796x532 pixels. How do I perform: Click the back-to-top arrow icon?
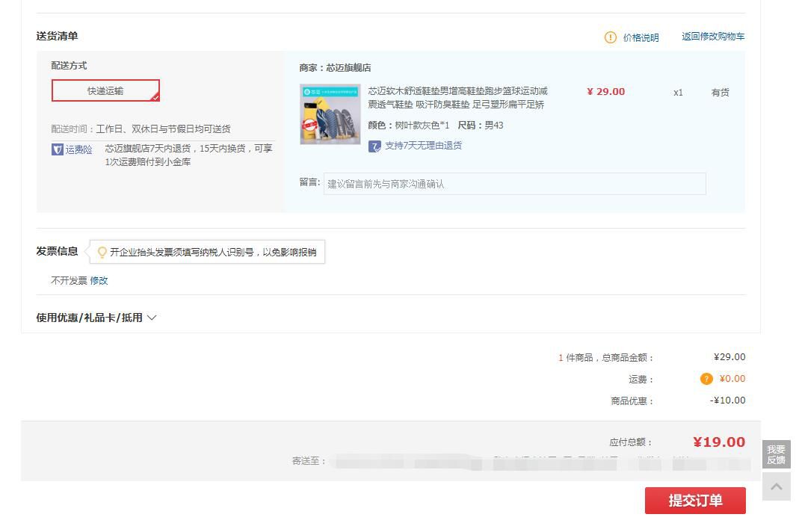click(x=776, y=486)
